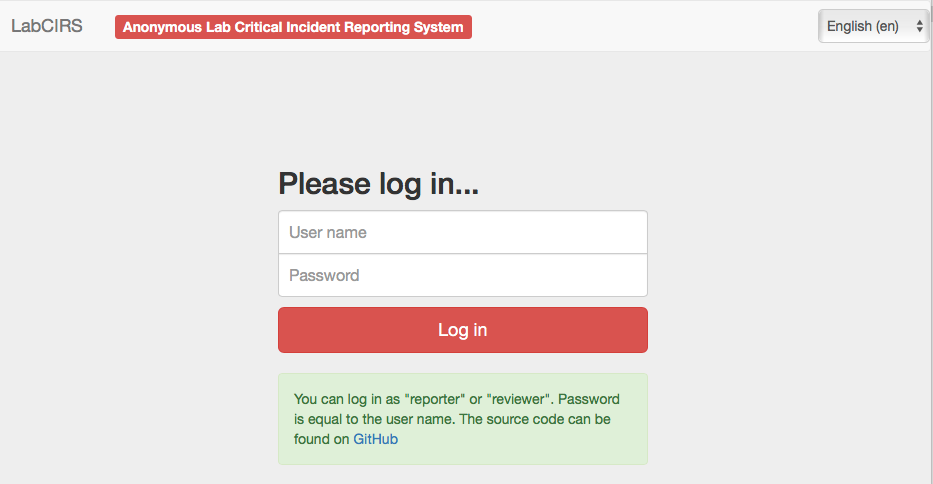Click the language selector's up-down arrows
Screen dimensions: 933x484
[919, 27]
